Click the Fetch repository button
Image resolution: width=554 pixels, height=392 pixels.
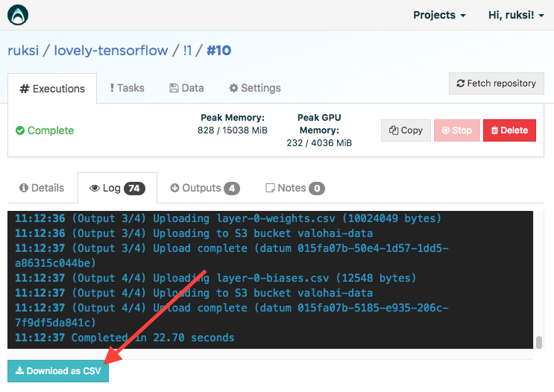496,83
